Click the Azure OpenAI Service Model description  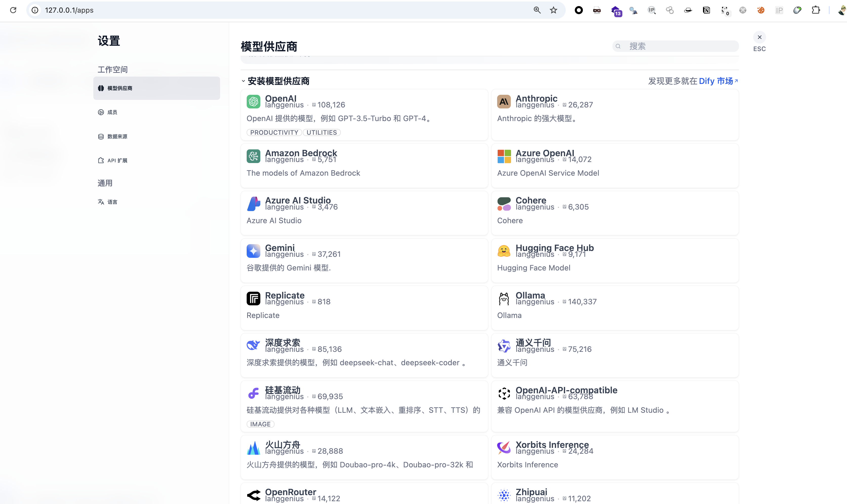click(x=548, y=173)
